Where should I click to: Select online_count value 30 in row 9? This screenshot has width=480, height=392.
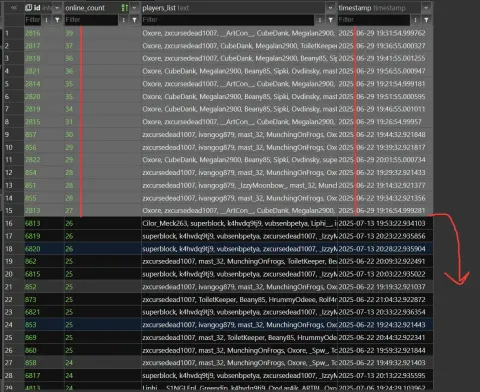click(x=103, y=134)
